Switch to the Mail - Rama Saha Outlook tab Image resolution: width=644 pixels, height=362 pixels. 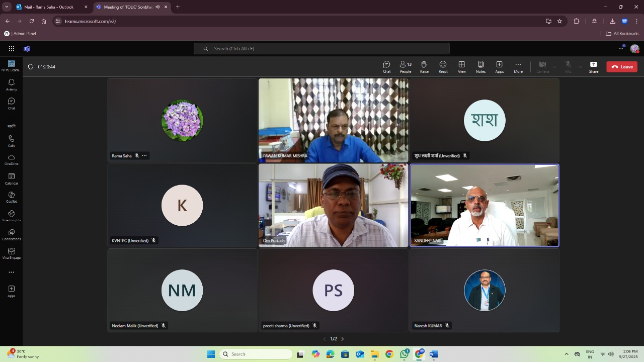[48, 7]
